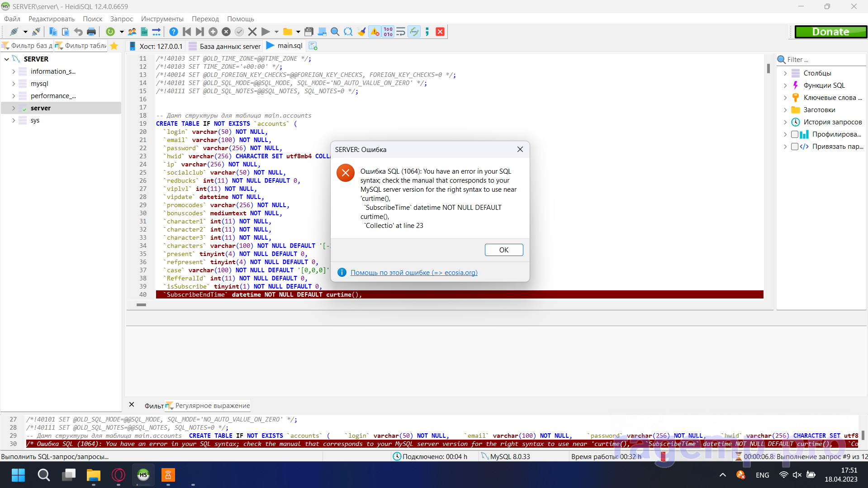This screenshot has height=488, width=868.
Task: Open the execute query dropdown arrow
Action: [x=276, y=32]
